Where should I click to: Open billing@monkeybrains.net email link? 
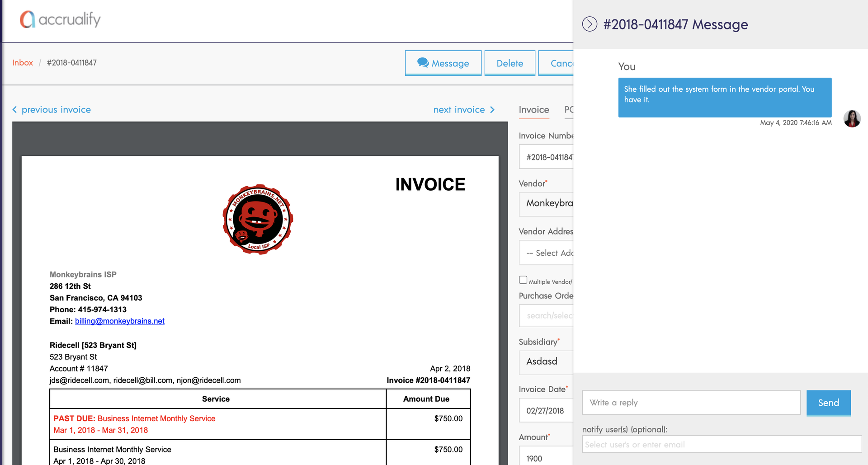[x=120, y=321]
